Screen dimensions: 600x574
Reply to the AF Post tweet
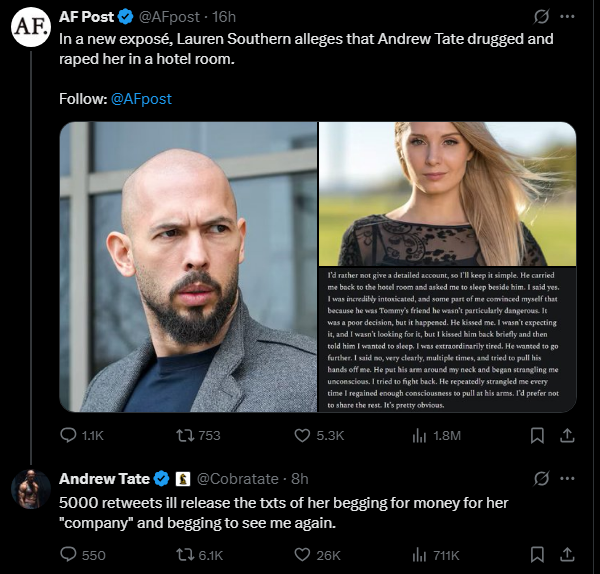[69, 435]
